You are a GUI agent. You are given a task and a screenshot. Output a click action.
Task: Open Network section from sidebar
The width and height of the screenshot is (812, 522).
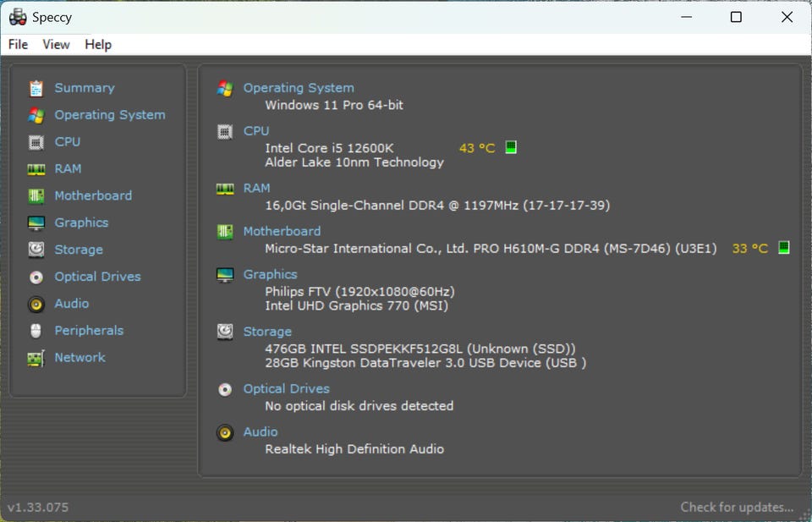tap(80, 357)
